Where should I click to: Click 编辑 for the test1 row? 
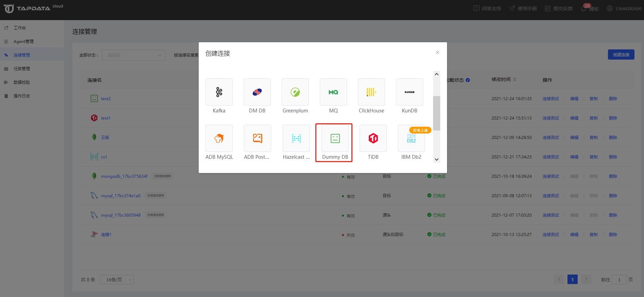click(574, 118)
